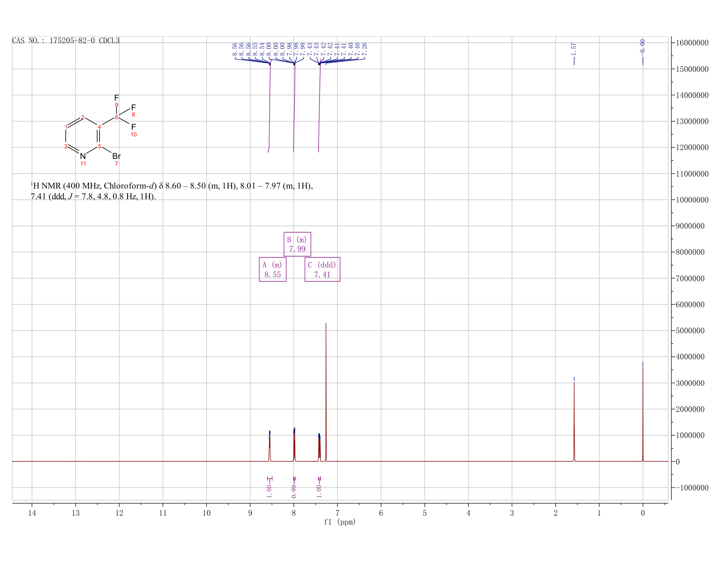Click ring atom label 4 in structure
Image resolution: width=728 pixels, height=563 pixels.
click(99, 127)
